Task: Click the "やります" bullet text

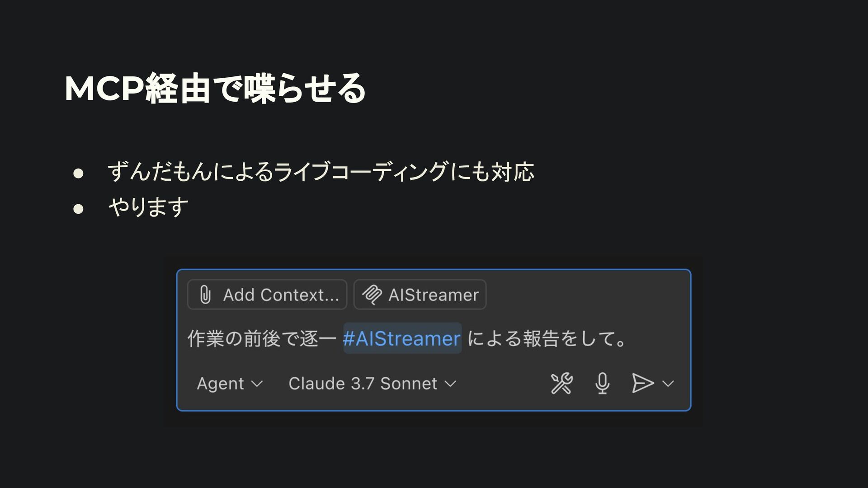Action: (148, 207)
